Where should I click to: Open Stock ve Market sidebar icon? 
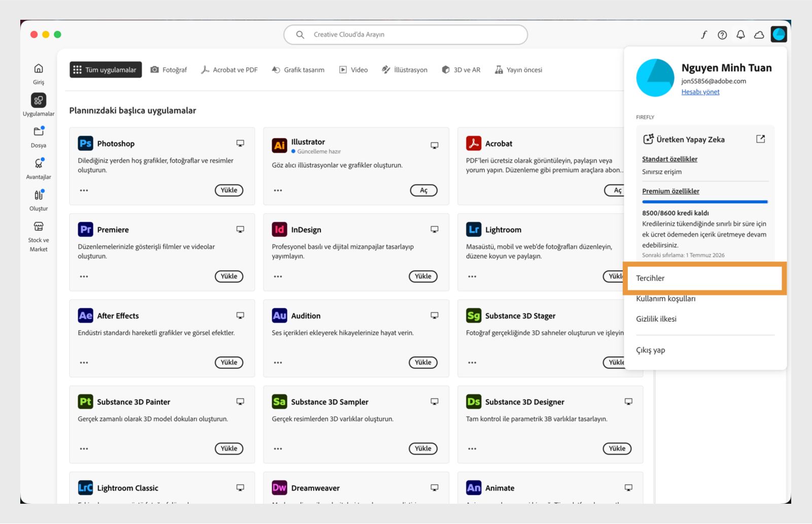(x=39, y=226)
